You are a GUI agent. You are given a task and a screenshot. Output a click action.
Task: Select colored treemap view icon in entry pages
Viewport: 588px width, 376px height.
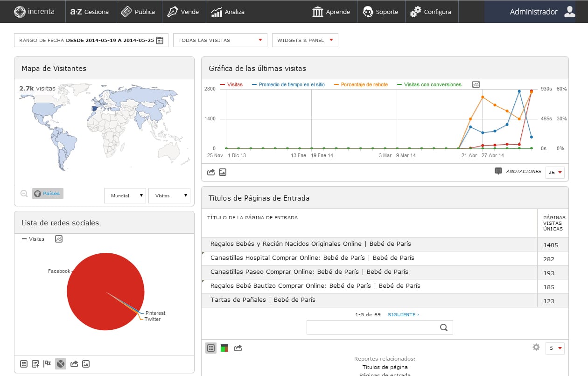(224, 348)
